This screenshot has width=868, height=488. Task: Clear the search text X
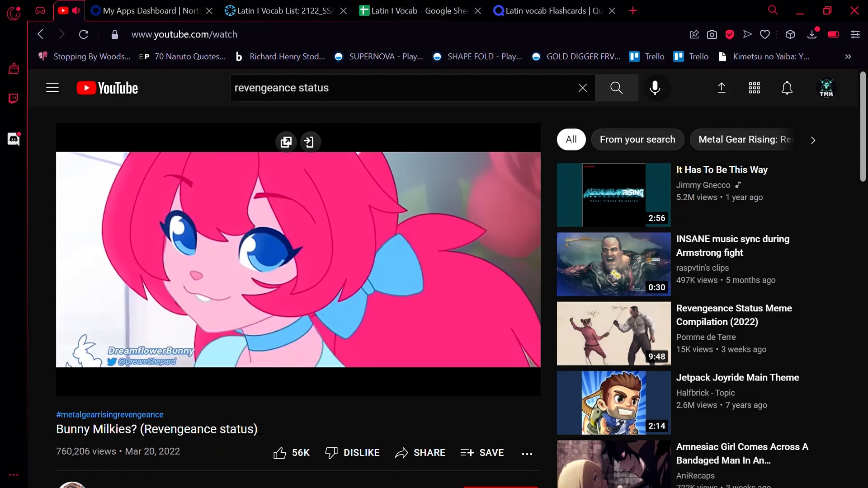tap(583, 88)
